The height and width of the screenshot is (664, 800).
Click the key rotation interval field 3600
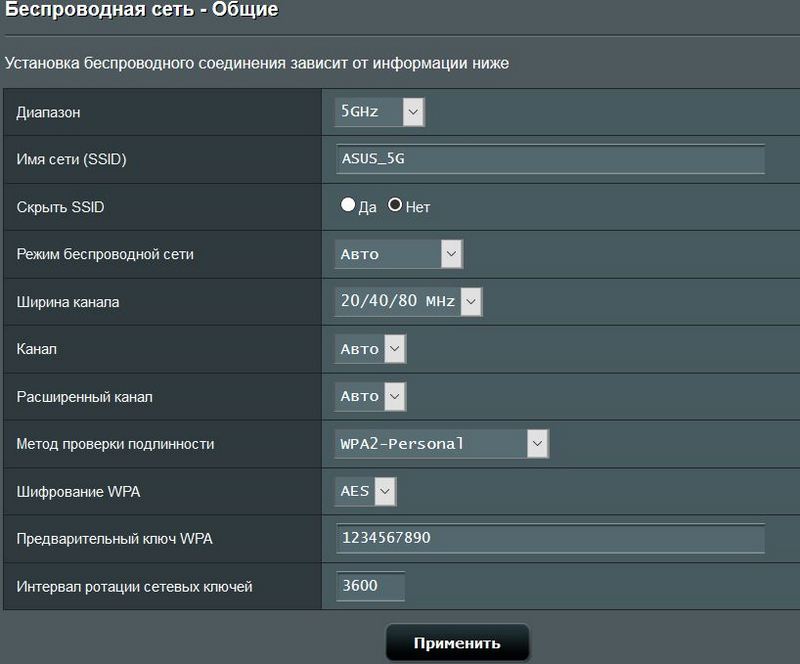370,586
